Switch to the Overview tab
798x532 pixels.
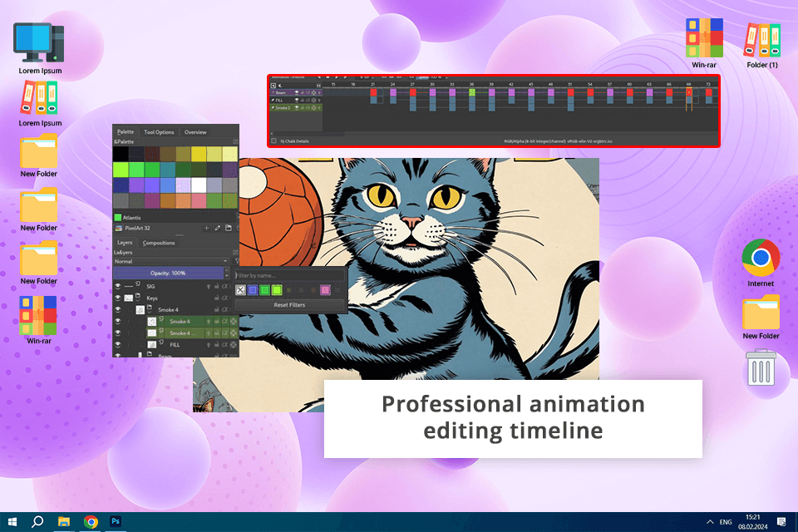click(195, 132)
